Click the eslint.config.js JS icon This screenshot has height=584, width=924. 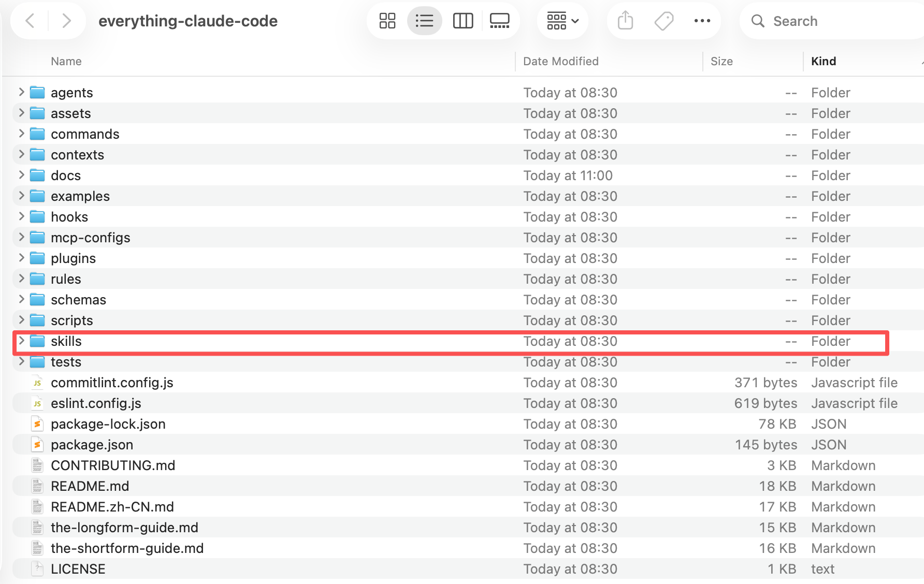pos(37,403)
